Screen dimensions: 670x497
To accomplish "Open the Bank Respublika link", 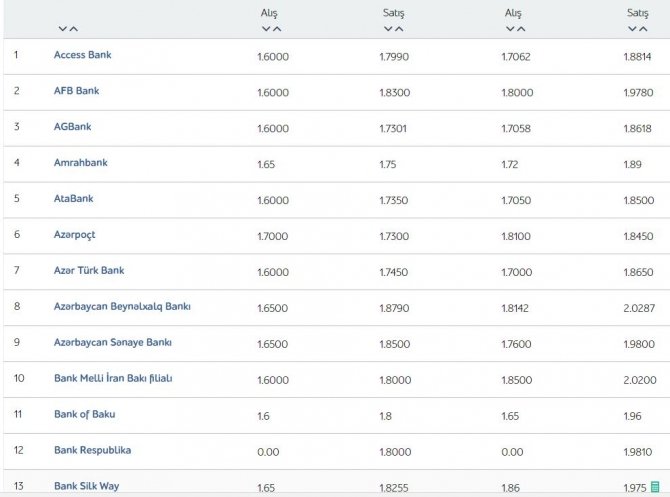I will tap(93, 450).
